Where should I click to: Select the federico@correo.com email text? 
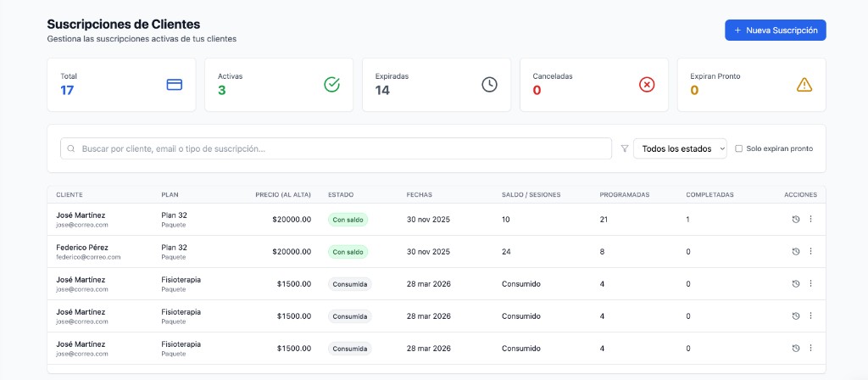(x=88, y=257)
